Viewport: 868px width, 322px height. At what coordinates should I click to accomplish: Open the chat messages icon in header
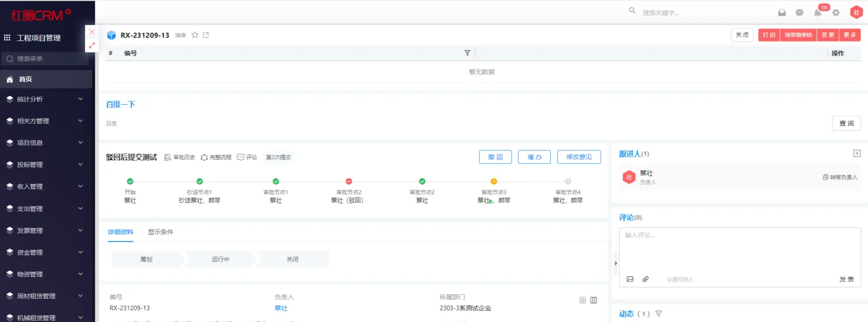click(x=799, y=13)
